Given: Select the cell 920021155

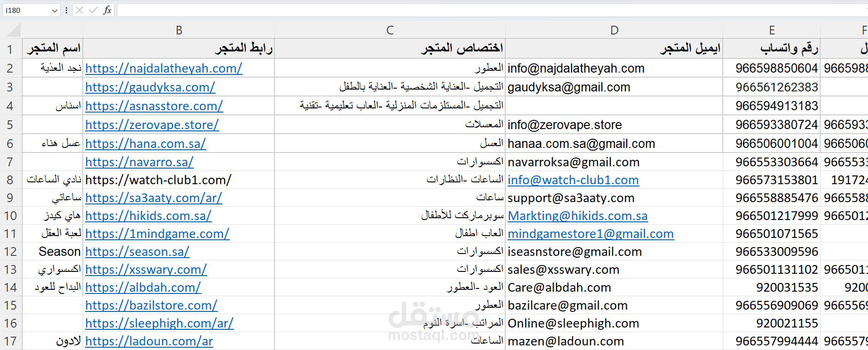Looking at the screenshot, I should point(772,323).
